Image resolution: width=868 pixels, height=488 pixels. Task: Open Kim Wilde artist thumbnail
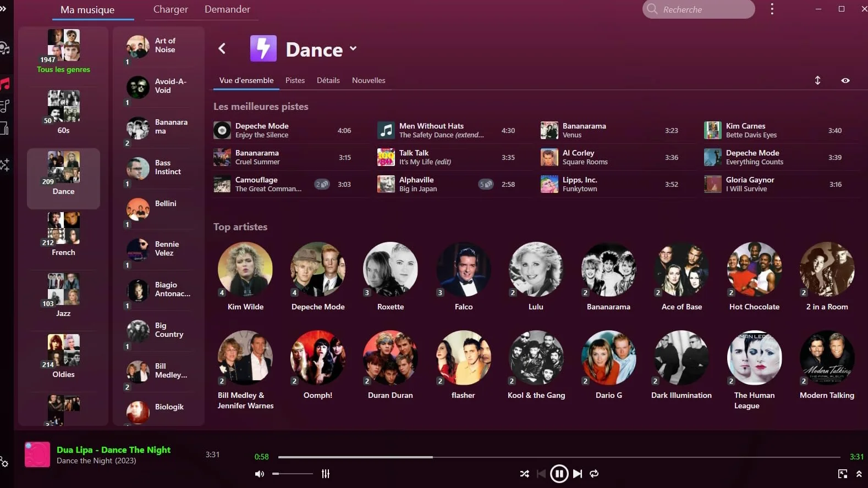245,269
